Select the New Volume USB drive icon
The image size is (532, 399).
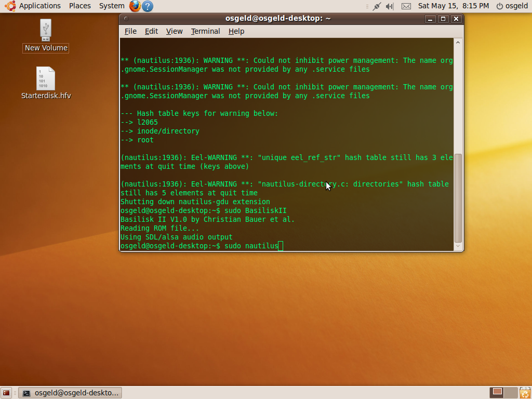pos(46,30)
